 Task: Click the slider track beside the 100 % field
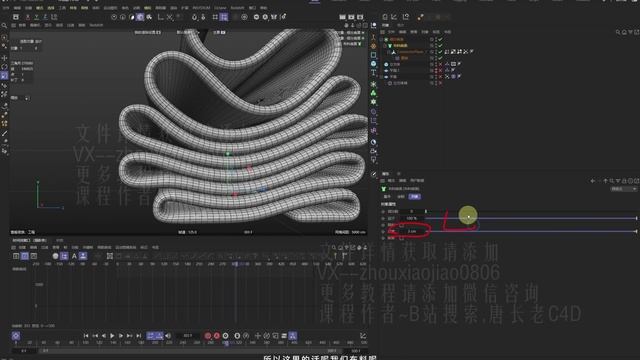[531, 218]
